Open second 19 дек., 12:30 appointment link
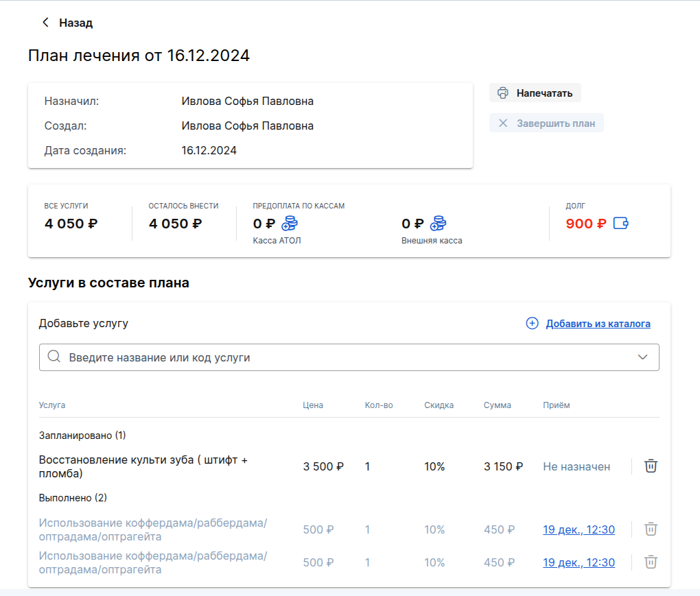 pos(579,562)
